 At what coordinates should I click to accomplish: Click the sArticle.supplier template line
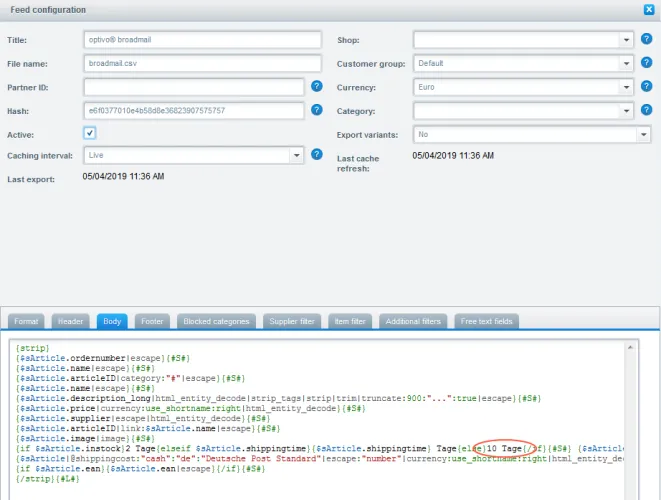click(143, 419)
